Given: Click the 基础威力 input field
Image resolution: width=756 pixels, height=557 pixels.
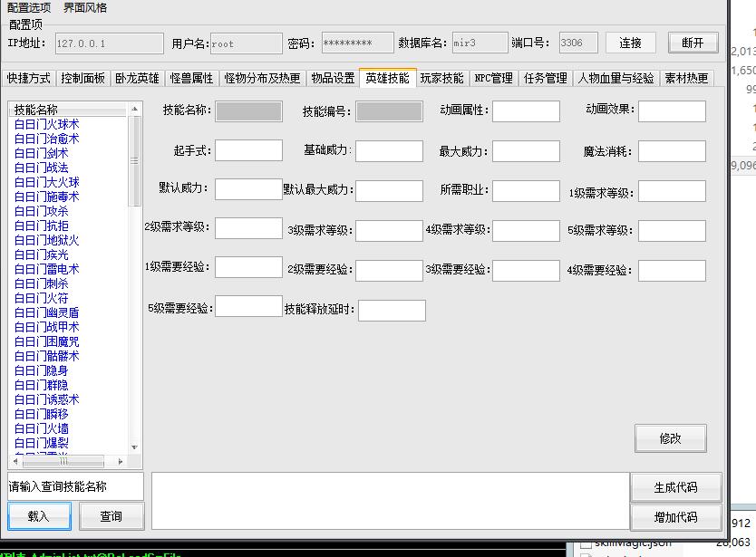Looking at the screenshot, I should [x=389, y=150].
